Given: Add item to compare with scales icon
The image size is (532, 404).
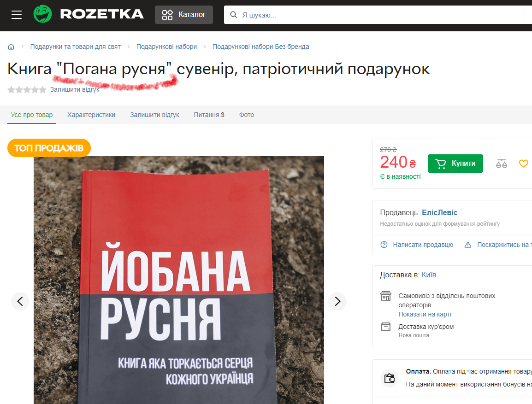Looking at the screenshot, I should point(501,164).
